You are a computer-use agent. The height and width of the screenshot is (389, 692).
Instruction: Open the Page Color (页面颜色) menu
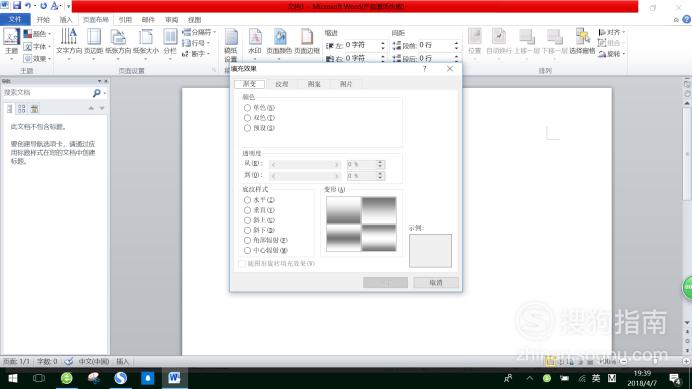[279, 43]
